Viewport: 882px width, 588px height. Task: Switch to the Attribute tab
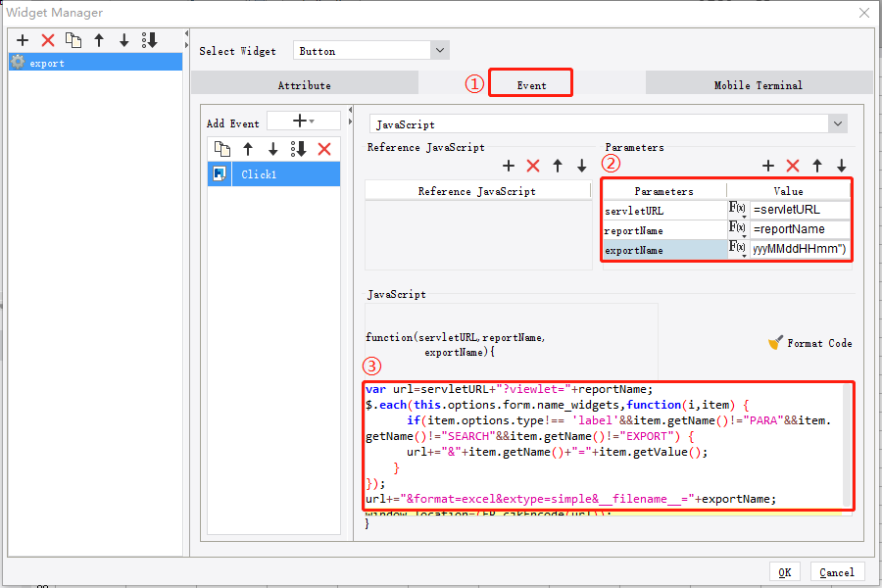click(x=305, y=83)
